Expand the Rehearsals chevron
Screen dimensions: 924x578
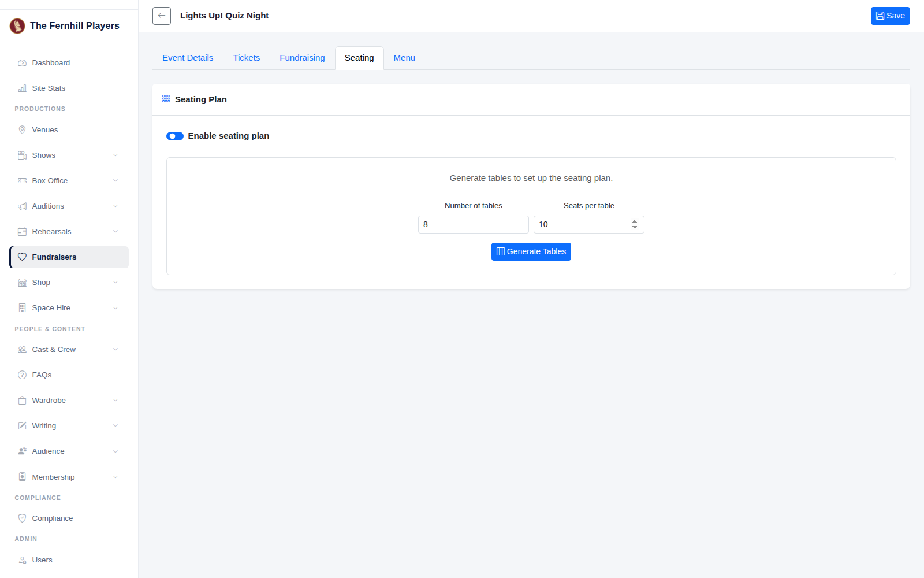(x=115, y=232)
